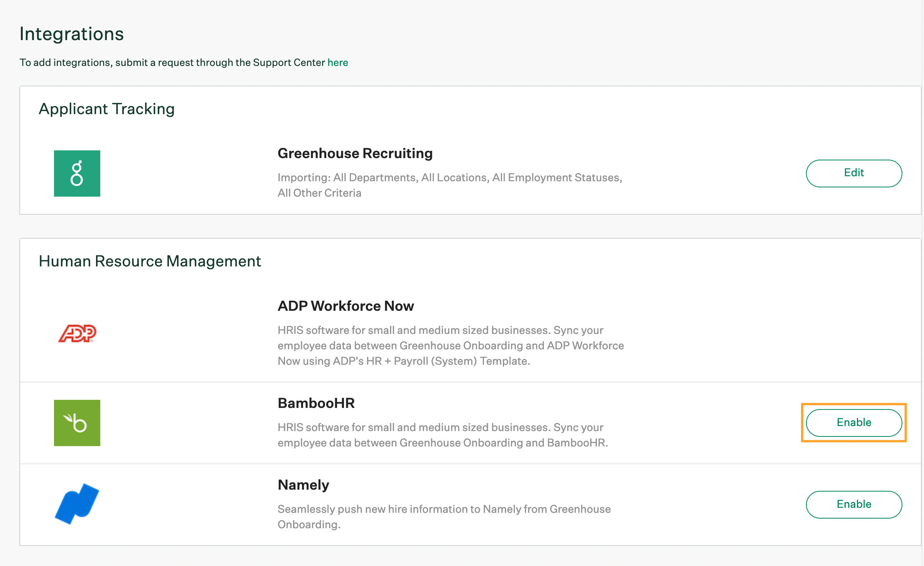Click the Namely description text
This screenshot has width=924, height=566.
click(444, 517)
